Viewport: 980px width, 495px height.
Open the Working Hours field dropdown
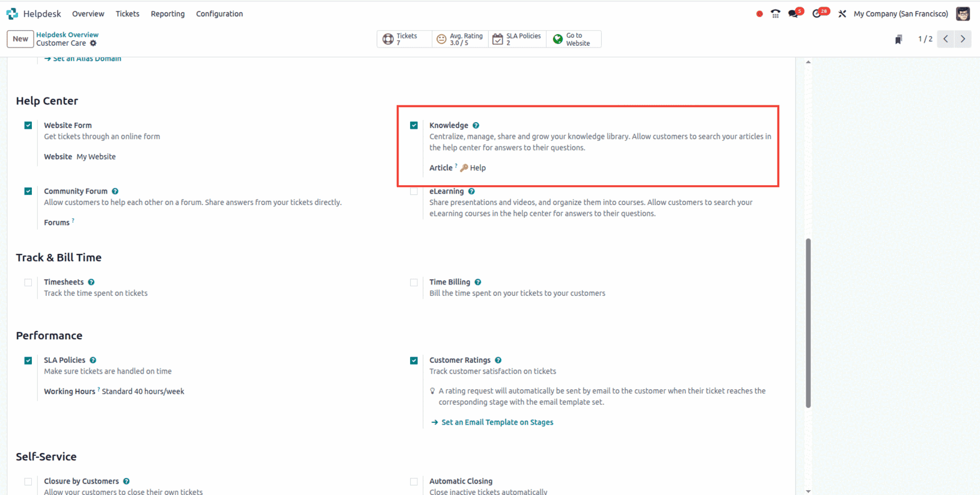(143, 392)
